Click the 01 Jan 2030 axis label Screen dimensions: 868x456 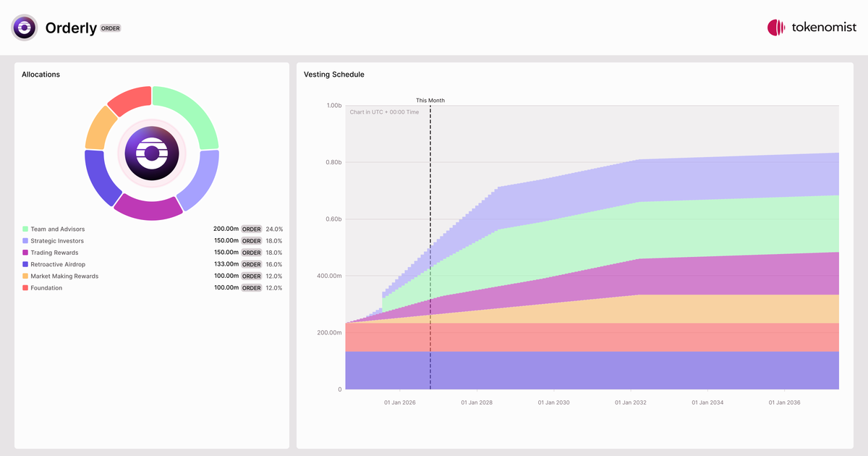click(553, 402)
